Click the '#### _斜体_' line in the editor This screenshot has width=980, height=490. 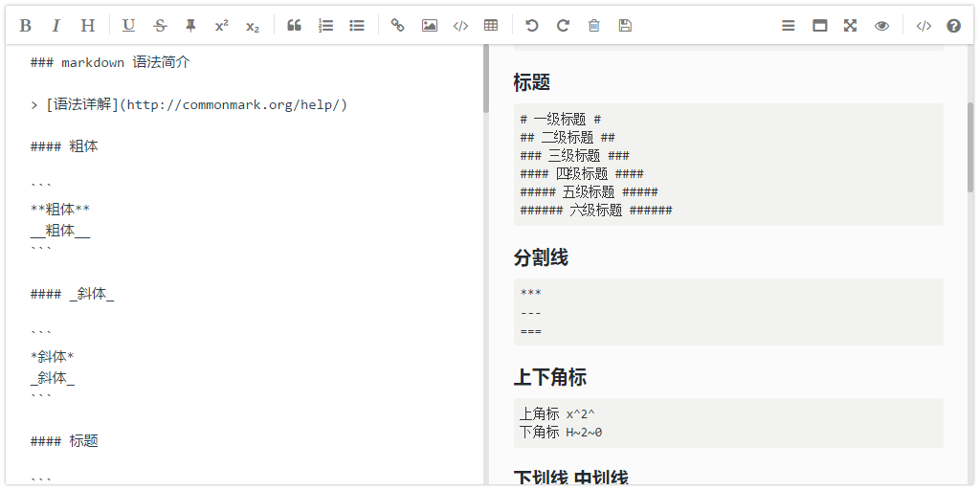[x=72, y=294]
